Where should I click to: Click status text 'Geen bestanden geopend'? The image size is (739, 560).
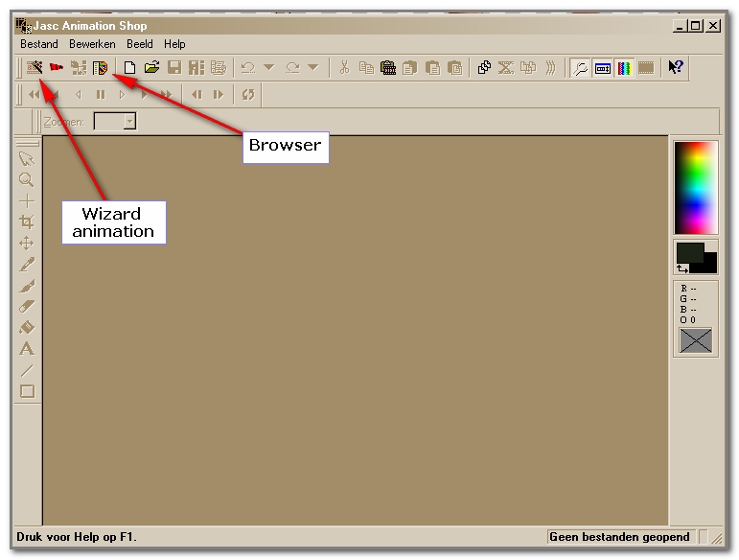619,537
